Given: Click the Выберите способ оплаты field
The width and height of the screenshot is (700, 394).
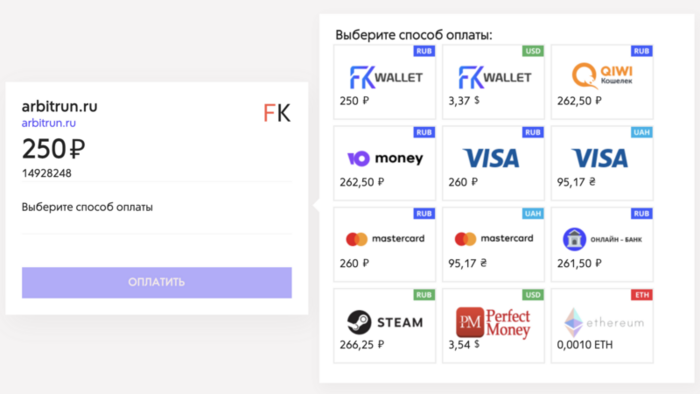Looking at the screenshot, I should pos(157,207).
